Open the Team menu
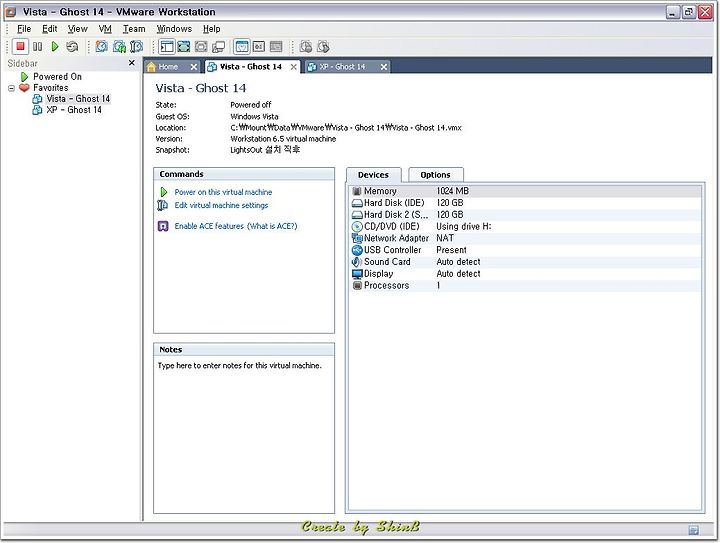 point(134,29)
